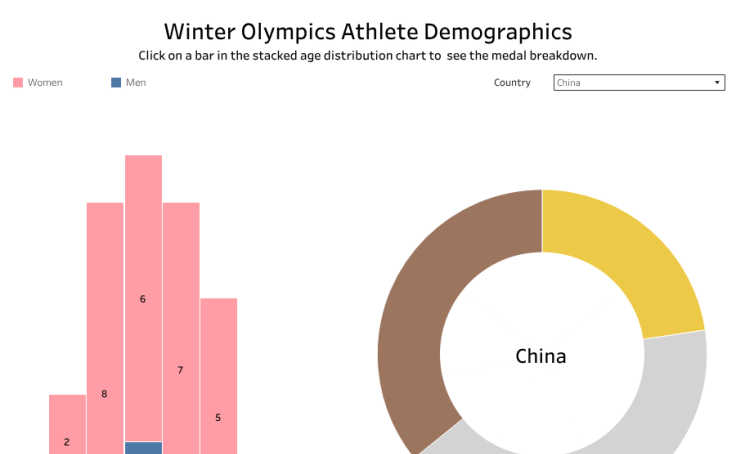Select the Women legend label
Image resolution: width=736 pixels, height=454 pixels.
(45, 83)
